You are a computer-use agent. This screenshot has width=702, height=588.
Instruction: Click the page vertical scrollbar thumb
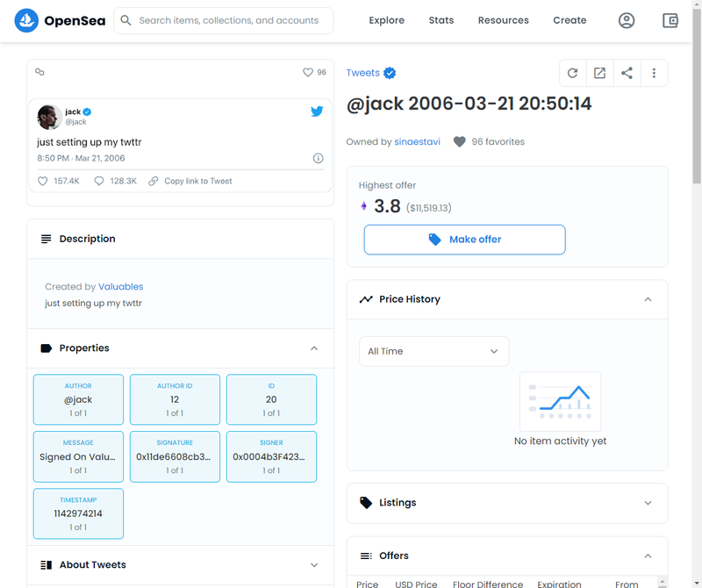click(697, 97)
